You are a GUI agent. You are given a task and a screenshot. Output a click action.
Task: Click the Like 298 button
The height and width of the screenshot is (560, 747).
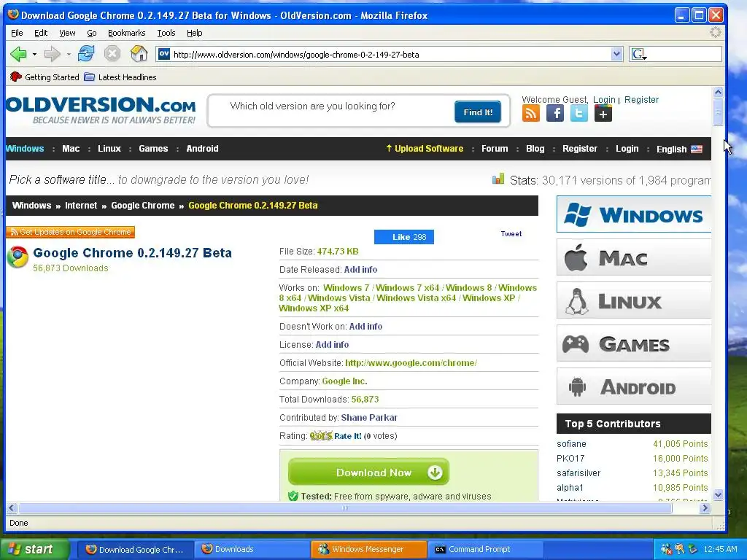pyautogui.click(x=404, y=237)
